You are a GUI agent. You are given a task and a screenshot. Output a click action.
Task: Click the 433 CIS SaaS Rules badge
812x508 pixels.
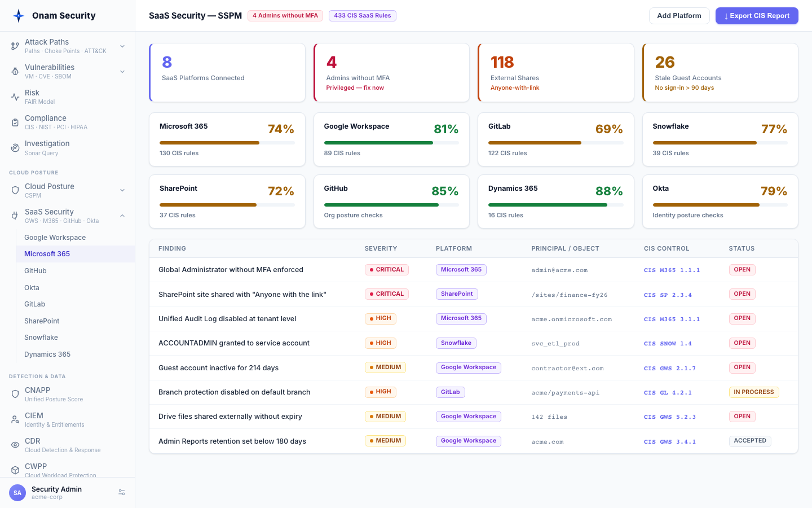point(363,16)
